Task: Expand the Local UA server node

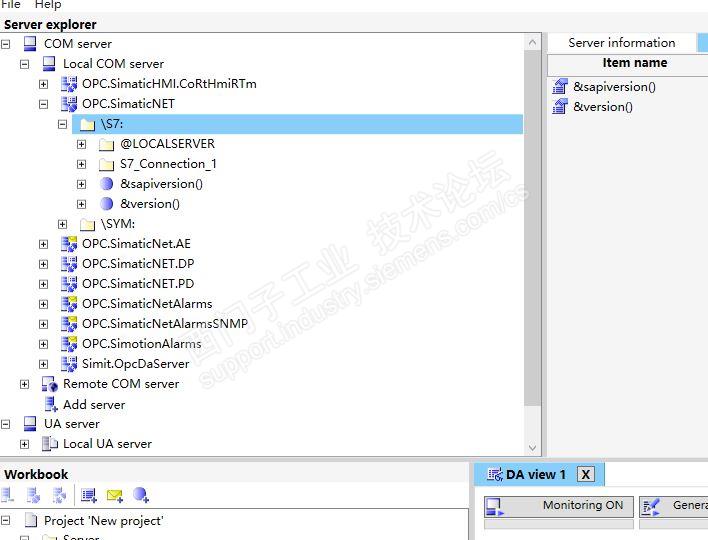Action: click(x=24, y=444)
